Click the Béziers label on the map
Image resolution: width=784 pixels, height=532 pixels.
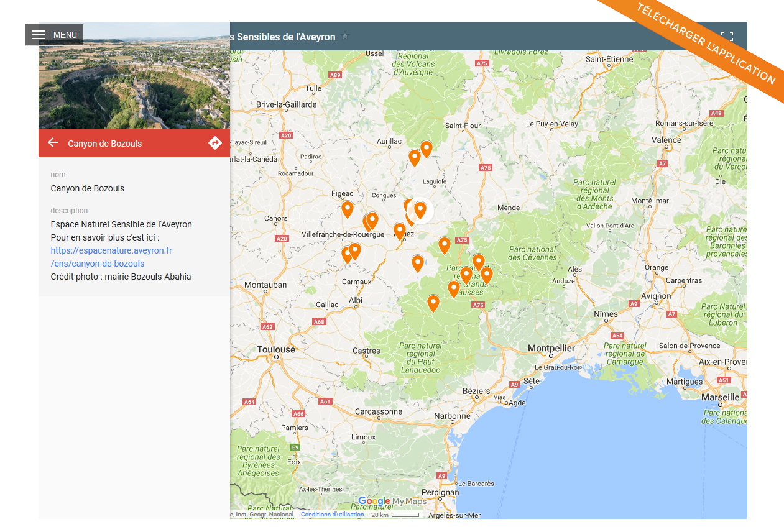coord(477,391)
